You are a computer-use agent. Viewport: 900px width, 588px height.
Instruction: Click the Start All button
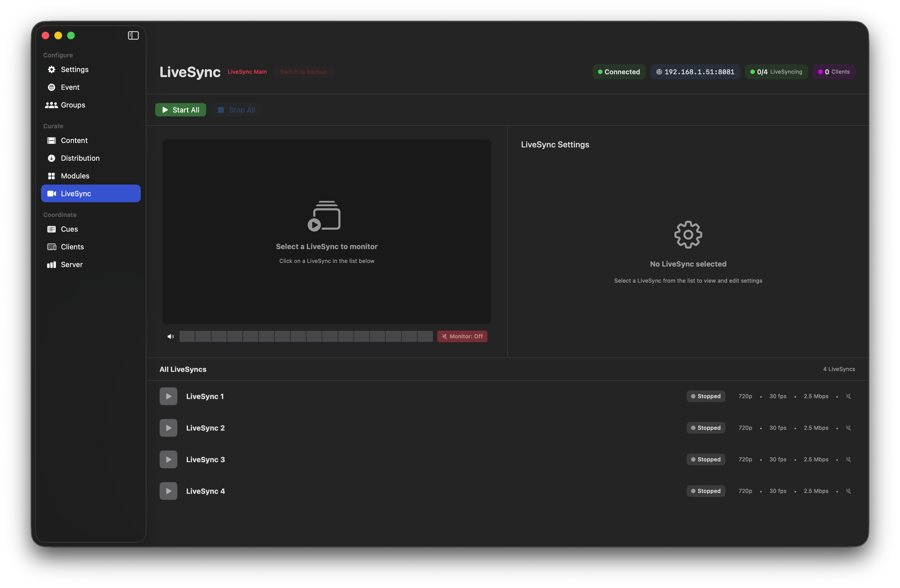point(180,110)
